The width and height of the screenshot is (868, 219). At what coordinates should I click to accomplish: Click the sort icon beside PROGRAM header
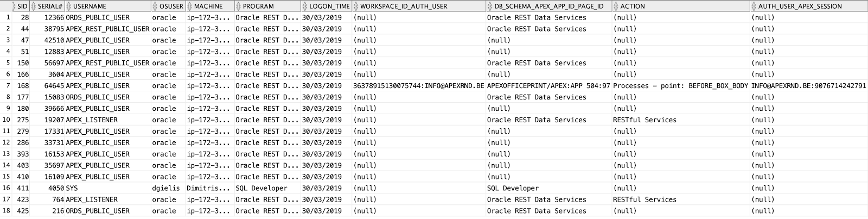239,6
